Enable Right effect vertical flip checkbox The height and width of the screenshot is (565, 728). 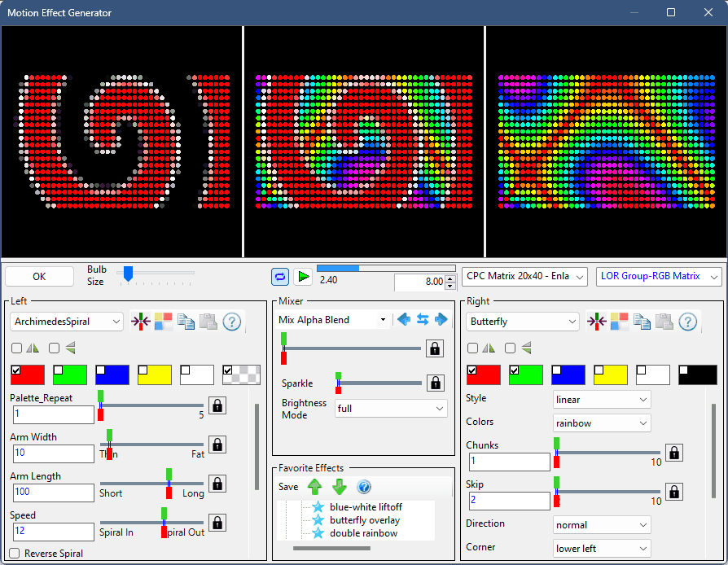click(x=511, y=348)
